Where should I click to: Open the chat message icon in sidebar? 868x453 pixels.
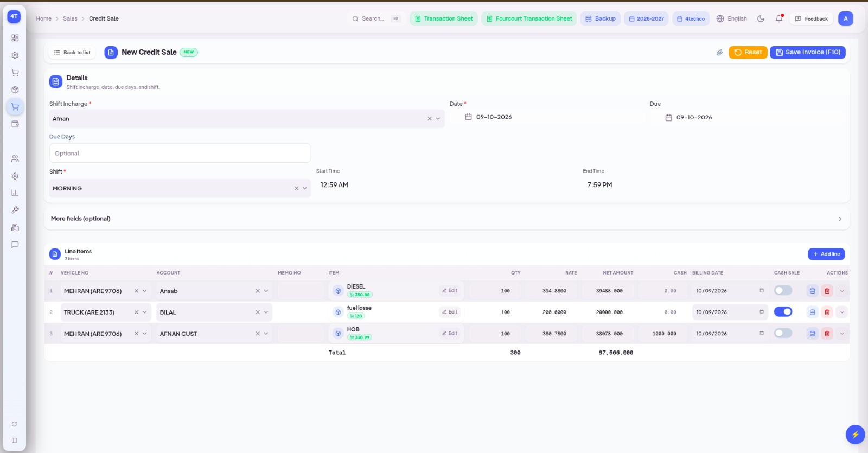tap(15, 245)
